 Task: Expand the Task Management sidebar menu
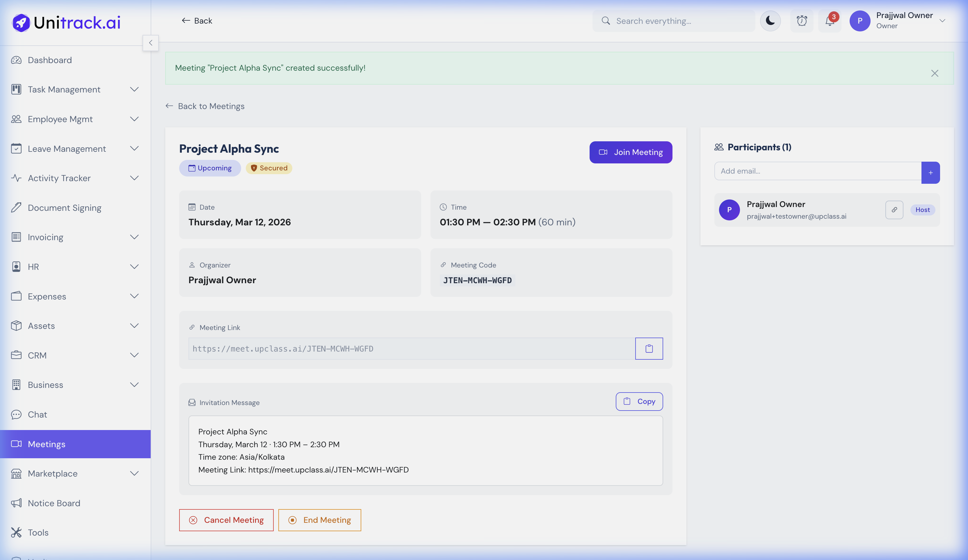(x=134, y=89)
